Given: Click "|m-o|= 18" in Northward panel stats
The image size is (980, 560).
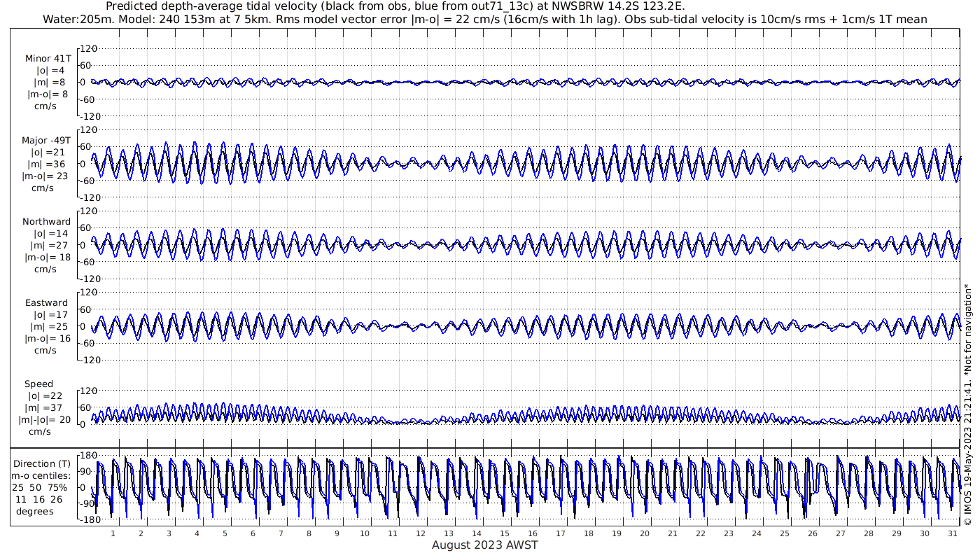Looking at the screenshot, I should (x=48, y=258).
